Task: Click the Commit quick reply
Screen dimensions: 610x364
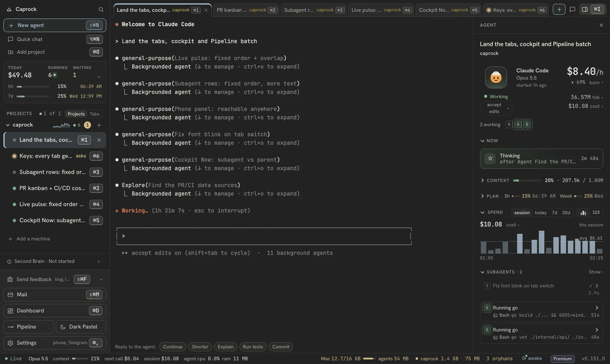Action: click(281, 347)
